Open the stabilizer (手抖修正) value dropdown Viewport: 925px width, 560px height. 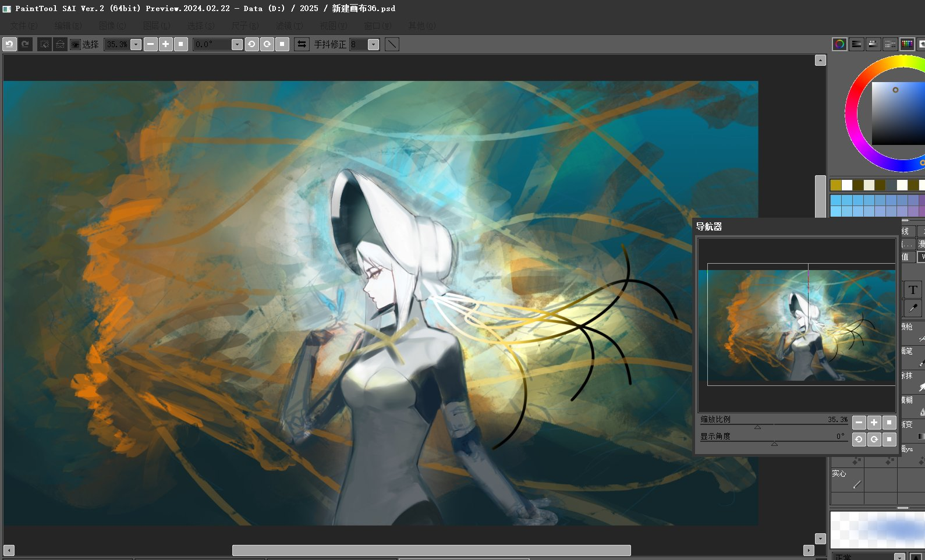tap(374, 44)
